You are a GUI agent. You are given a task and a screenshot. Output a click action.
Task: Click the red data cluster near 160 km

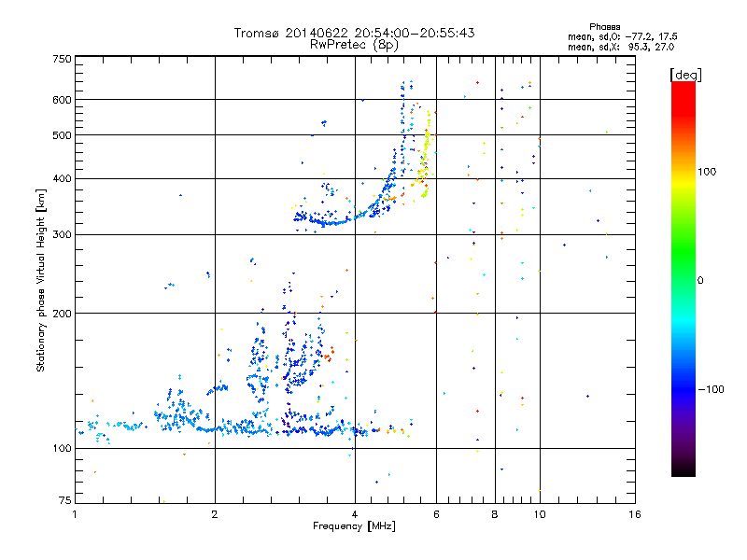click(x=329, y=355)
